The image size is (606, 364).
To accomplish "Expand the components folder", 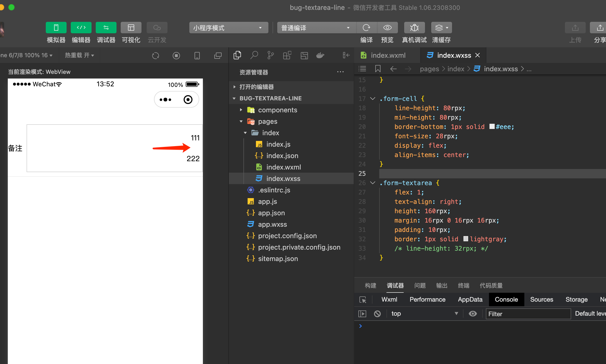I will 291,110.
